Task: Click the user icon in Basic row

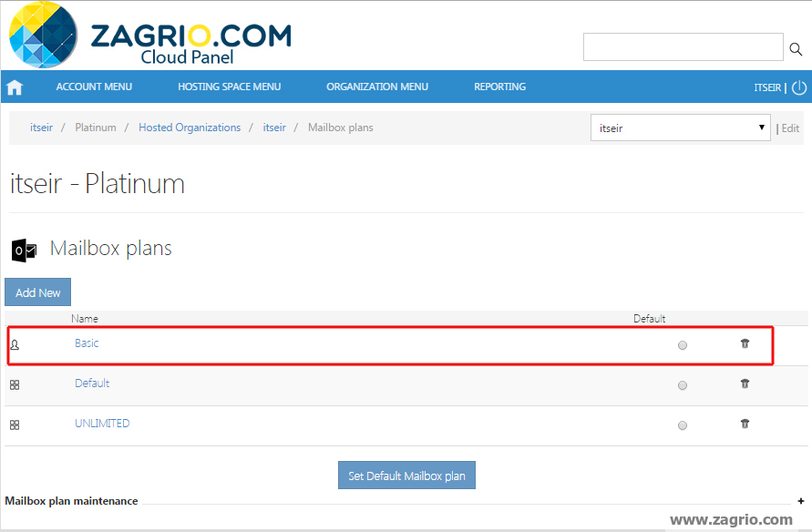Action: click(x=15, y=344)
